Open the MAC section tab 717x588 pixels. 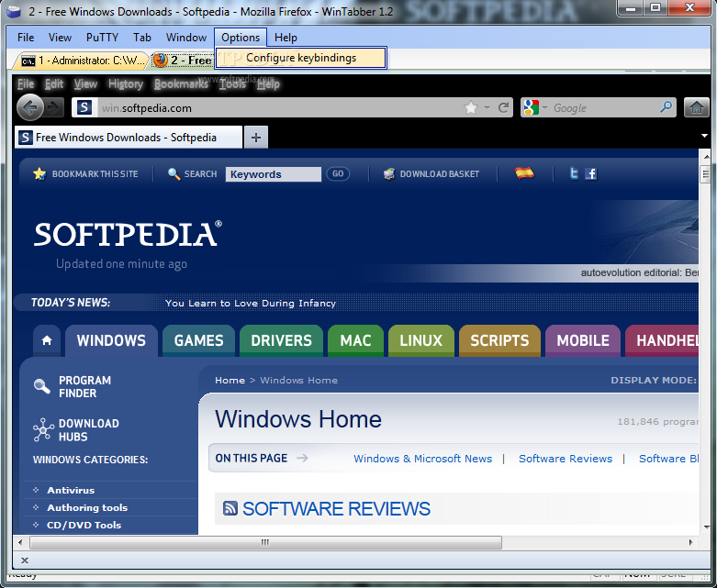point(356,340)
